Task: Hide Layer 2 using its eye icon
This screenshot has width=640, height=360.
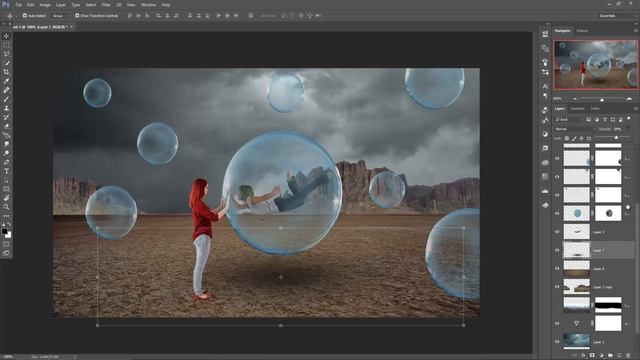Action: pos(557,342)
